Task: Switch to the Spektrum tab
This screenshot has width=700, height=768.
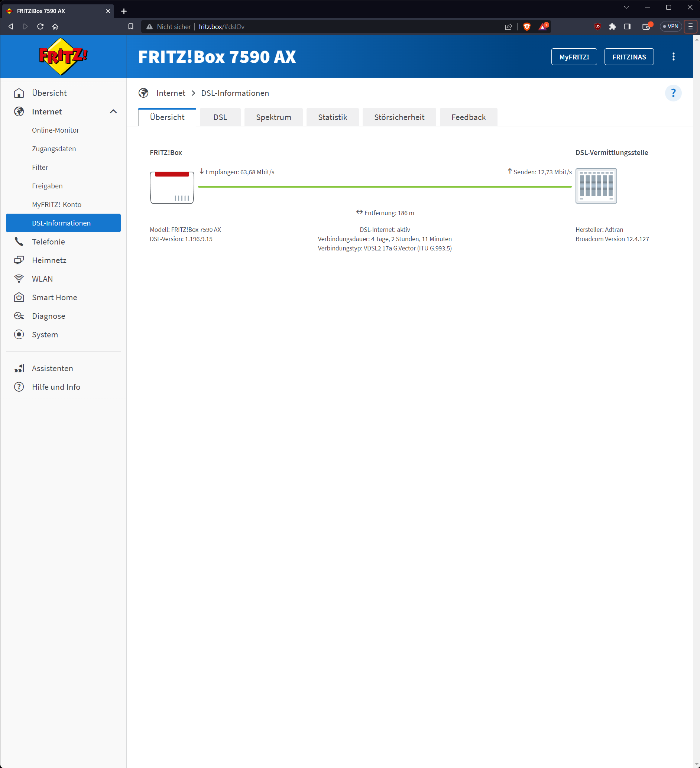Action: click(273, 117)
